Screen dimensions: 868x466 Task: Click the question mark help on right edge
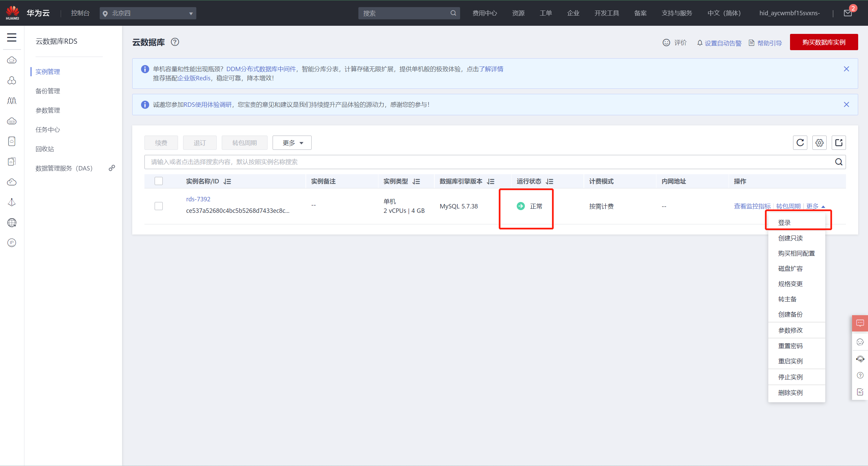(860, 375)
